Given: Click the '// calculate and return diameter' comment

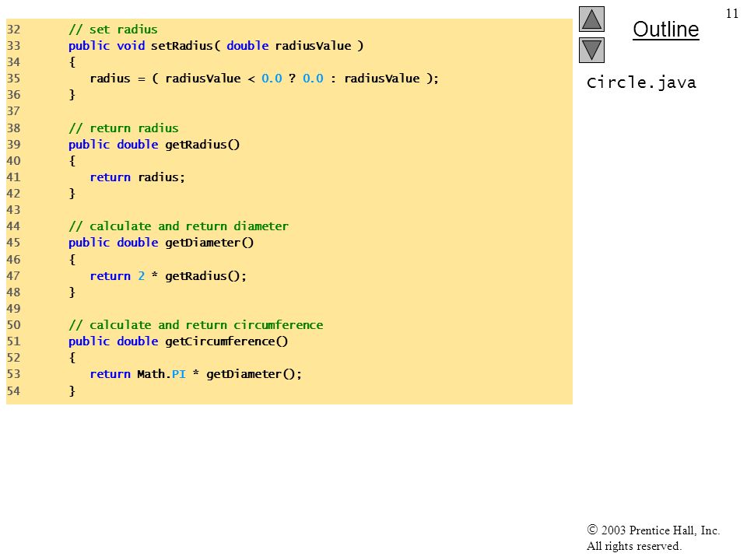Looking at the screenshot, I should click(178, 226).
